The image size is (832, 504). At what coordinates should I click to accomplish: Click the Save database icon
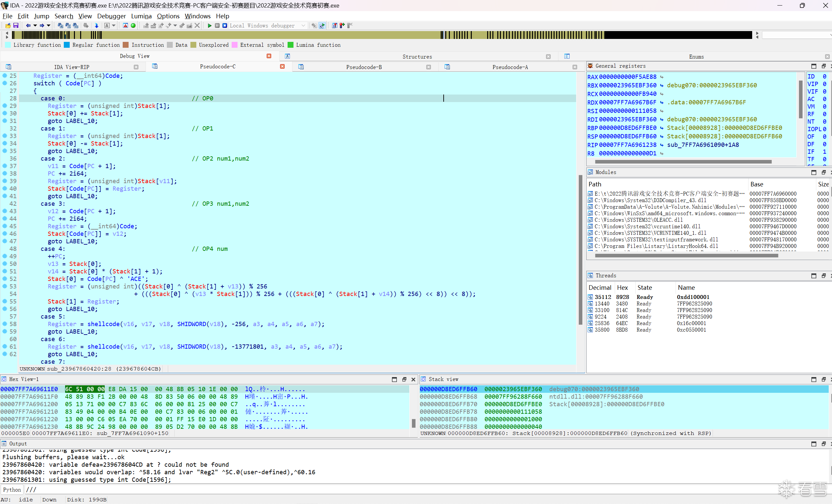pyautogui.click(x=16, y=26)
